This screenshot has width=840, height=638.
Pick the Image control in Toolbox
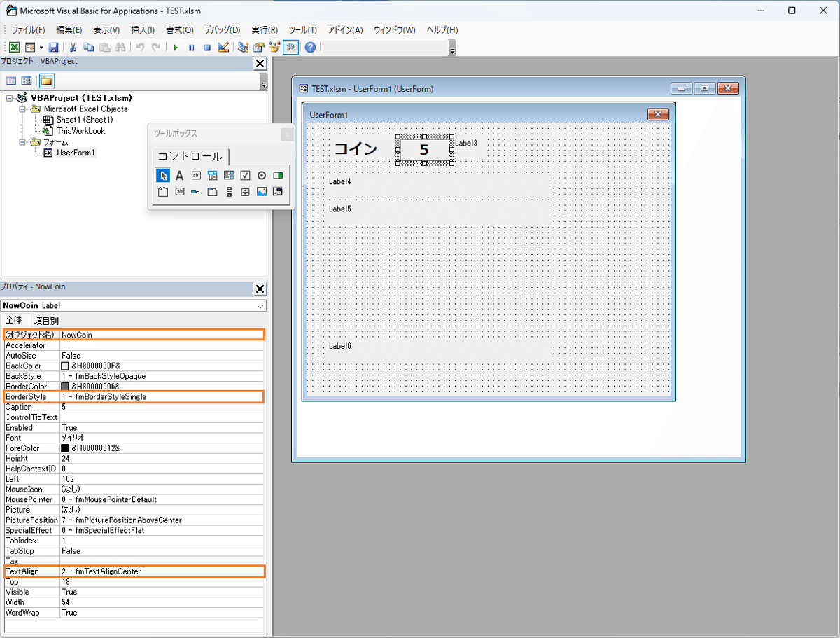click(262, 192)
